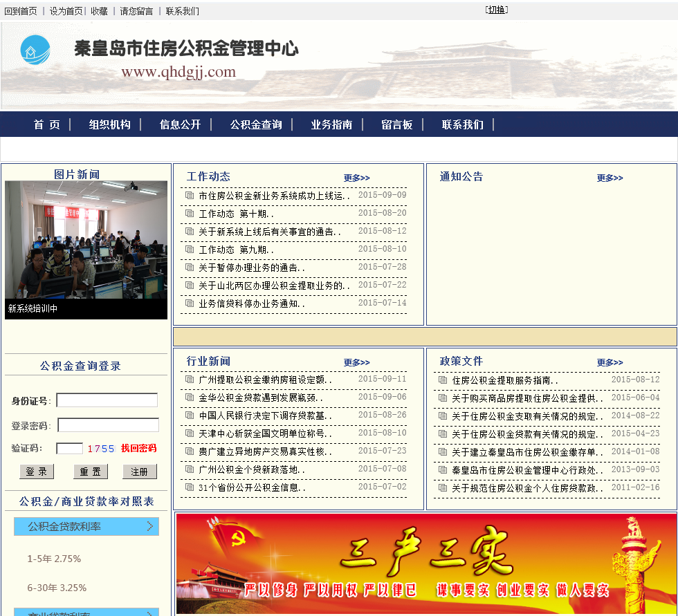The image size is (678, 616).
Task: Click the document icon beside 关于暂停办理业务的通告
Action: point(190,268)
